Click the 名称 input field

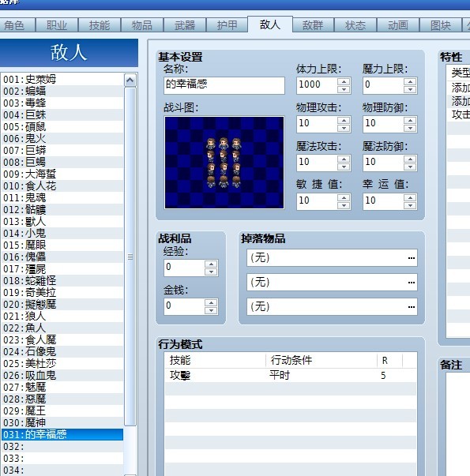(224, 85)
